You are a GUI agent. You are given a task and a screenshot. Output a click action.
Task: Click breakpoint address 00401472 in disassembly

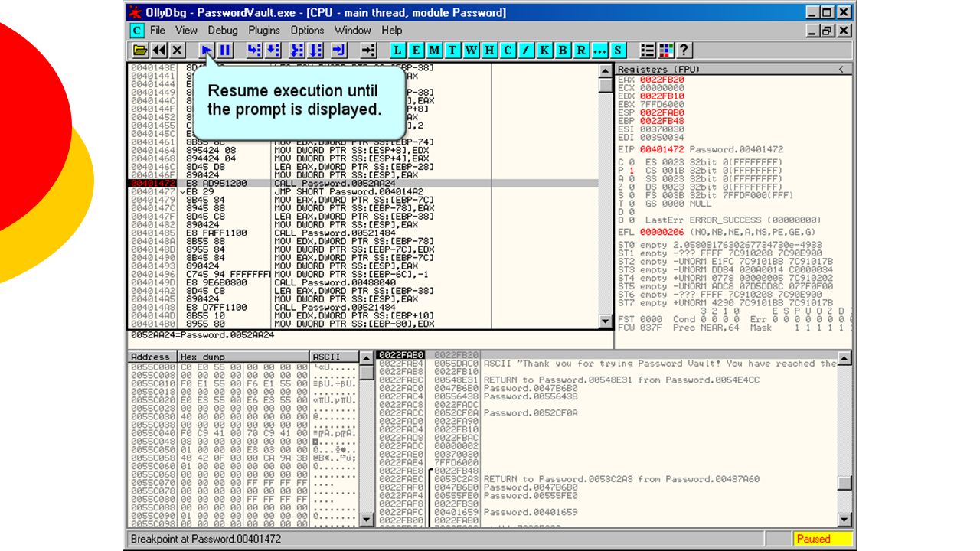[153, 184]
